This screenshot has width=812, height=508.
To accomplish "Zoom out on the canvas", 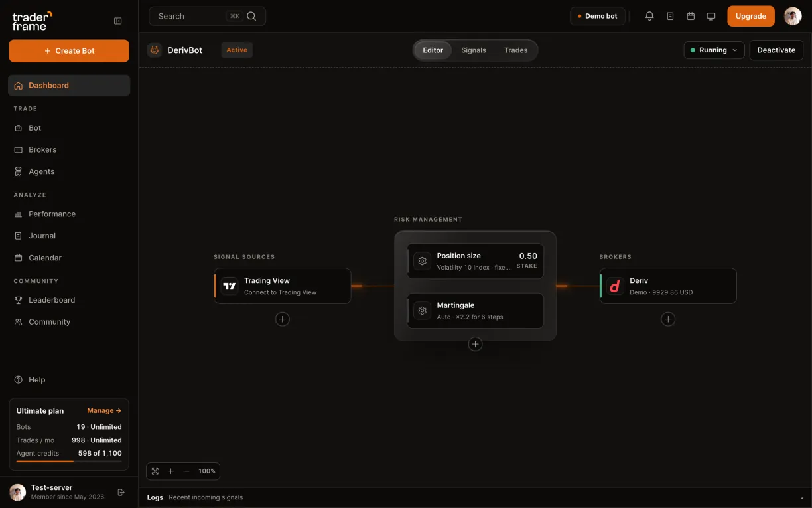I will pos(186,471).
